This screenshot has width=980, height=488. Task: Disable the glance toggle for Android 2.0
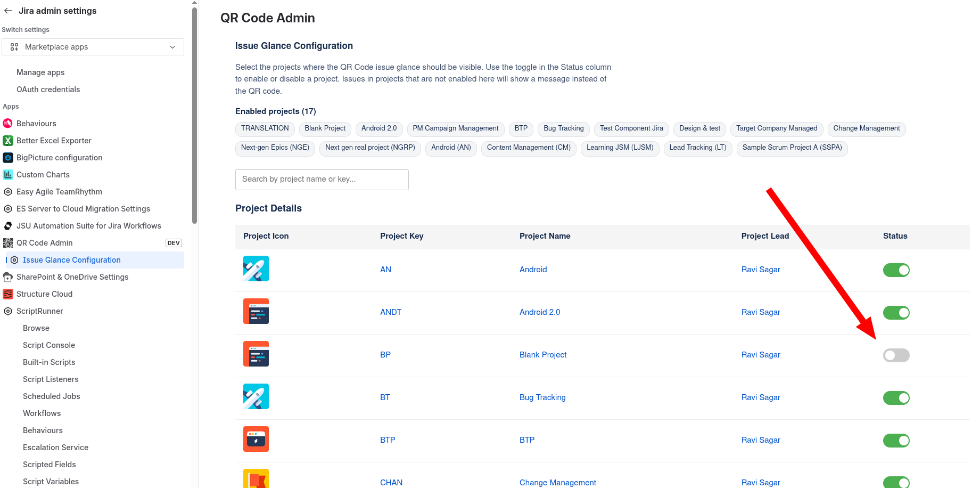(896, 313)
